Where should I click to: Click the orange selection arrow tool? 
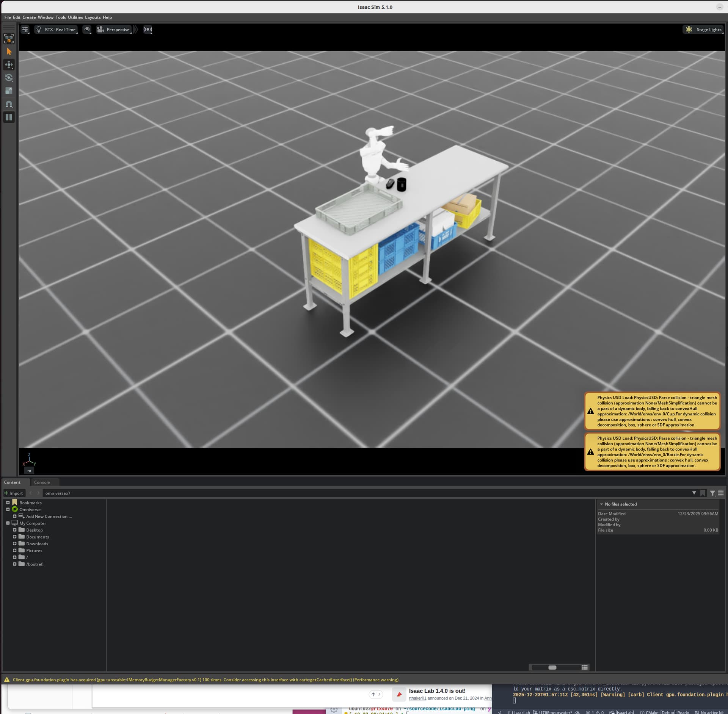tap(9, 52)
